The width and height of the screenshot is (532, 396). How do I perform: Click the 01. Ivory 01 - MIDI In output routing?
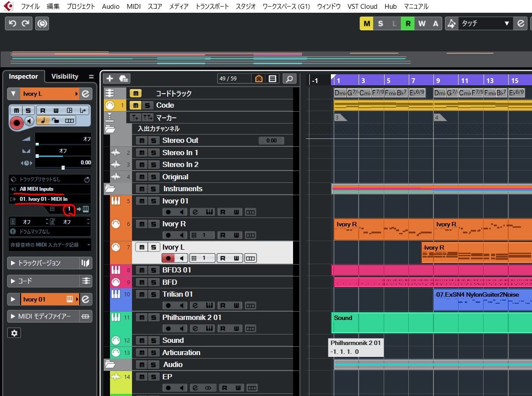point(50,199)
